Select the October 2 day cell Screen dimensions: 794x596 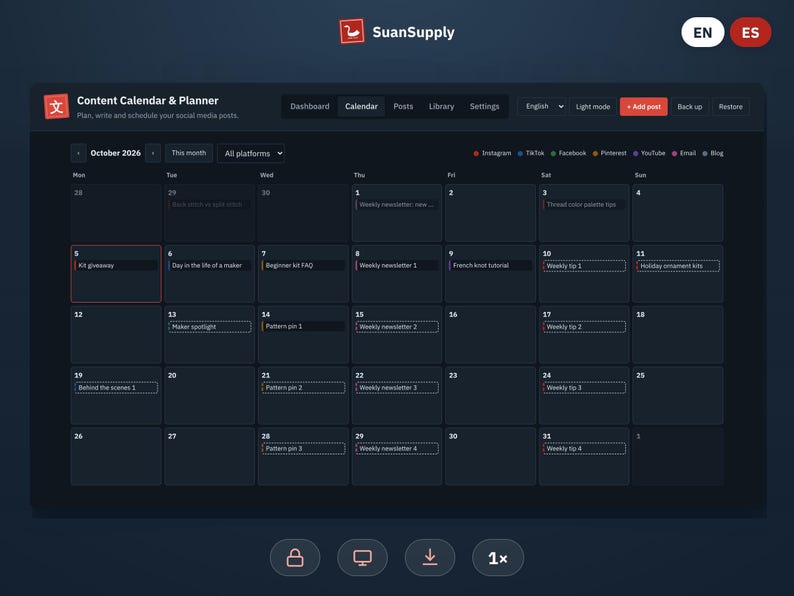[x=491, y=213]
